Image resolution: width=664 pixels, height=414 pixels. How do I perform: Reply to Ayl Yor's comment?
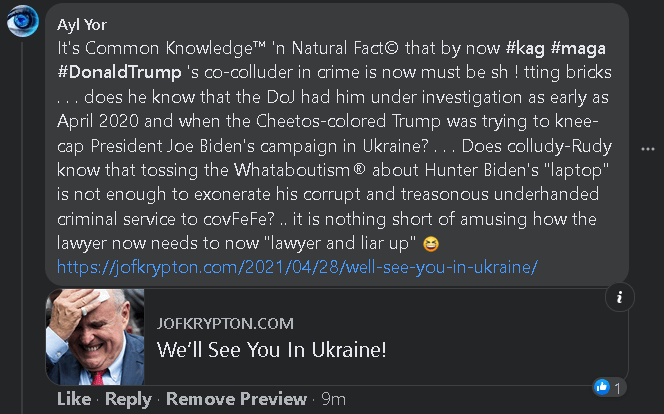[128, 399]
